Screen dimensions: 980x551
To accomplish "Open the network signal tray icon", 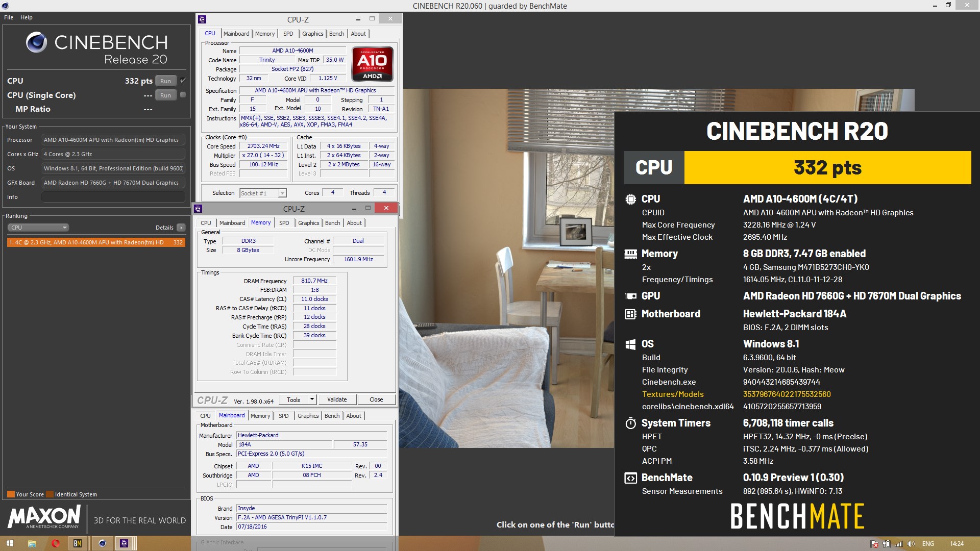I will click(899, 544).
